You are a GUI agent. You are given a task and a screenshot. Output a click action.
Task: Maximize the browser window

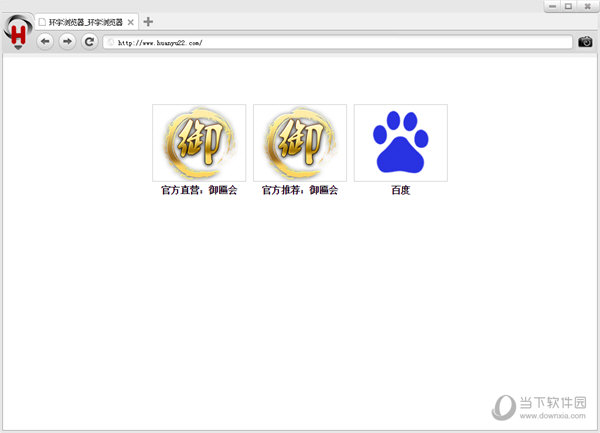(x=569, y=6)
